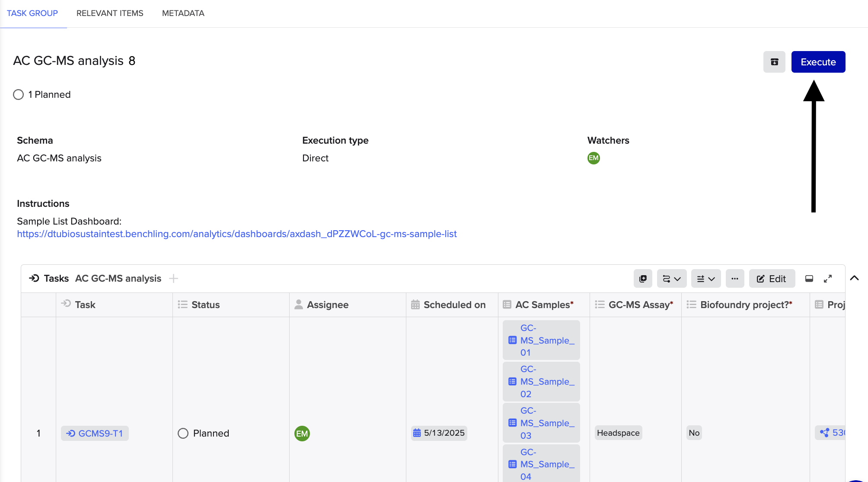The image size is (868, 482).
Task: Expand table to full screen
Action: tap(828, 279)
